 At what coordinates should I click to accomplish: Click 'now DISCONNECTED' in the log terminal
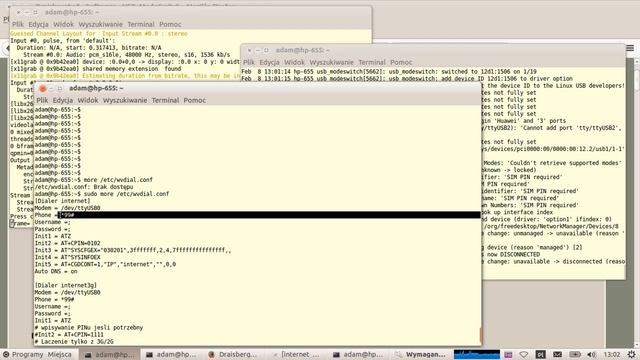pos(513,254)
